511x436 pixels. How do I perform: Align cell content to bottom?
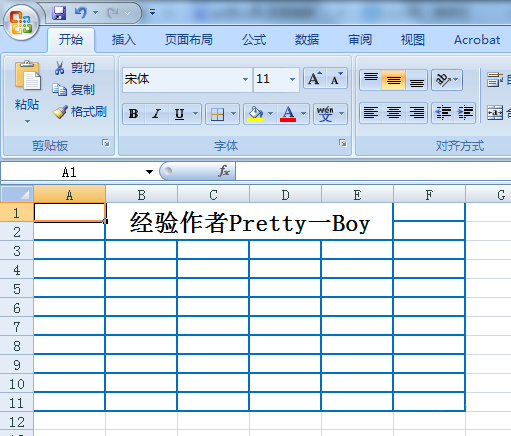click(416, 80)
